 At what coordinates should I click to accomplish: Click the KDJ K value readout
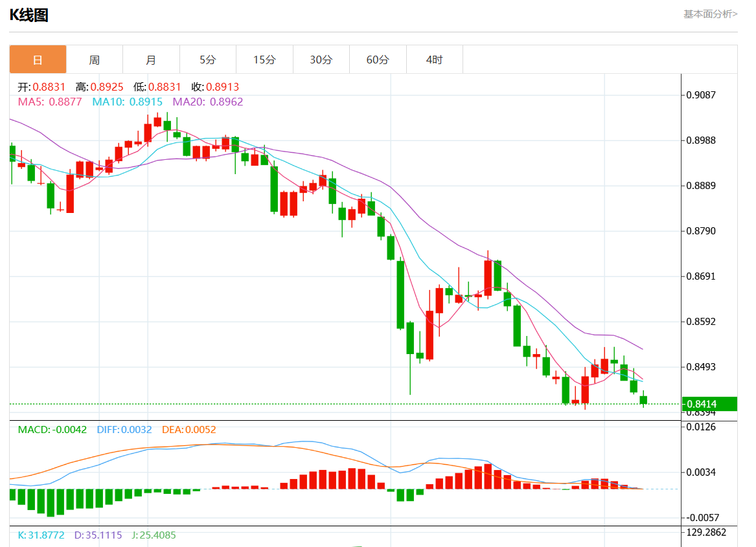click(x=41, y=535)
